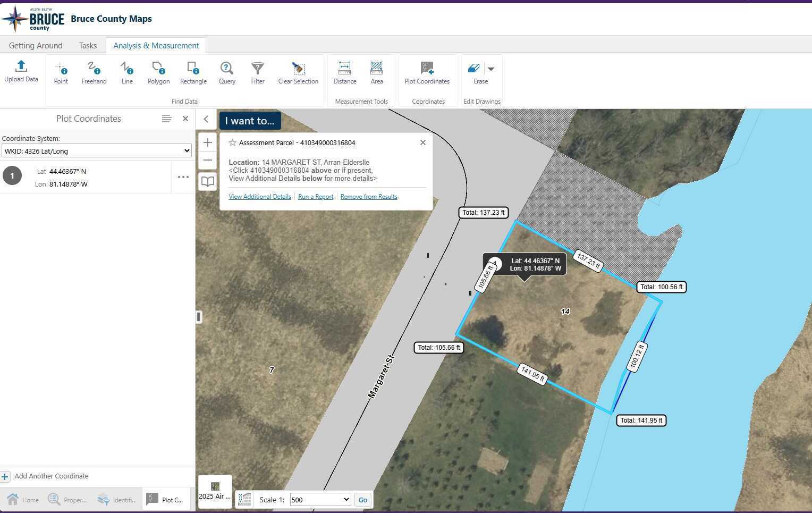This screenshot has height=513, width=812.
Task: Open the Identify bottom tab
Action: click(117, 500)
